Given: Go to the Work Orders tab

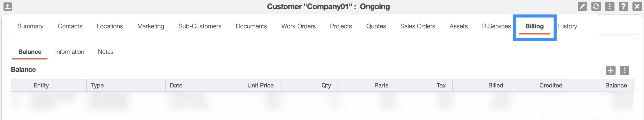Looking at the screenshot, I should pyautogui.click(x=298, y=26).
